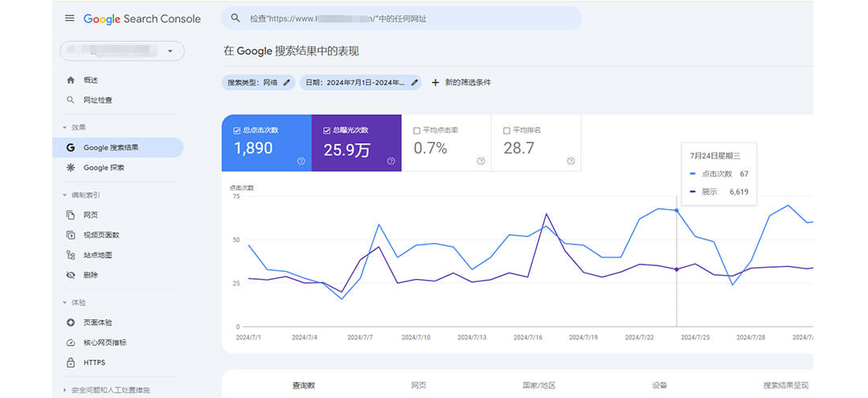This screenshot has width=868, height=398.
Task: Switch to the 设备 tab
Action: pyautogui.click(x=660, y=385)
